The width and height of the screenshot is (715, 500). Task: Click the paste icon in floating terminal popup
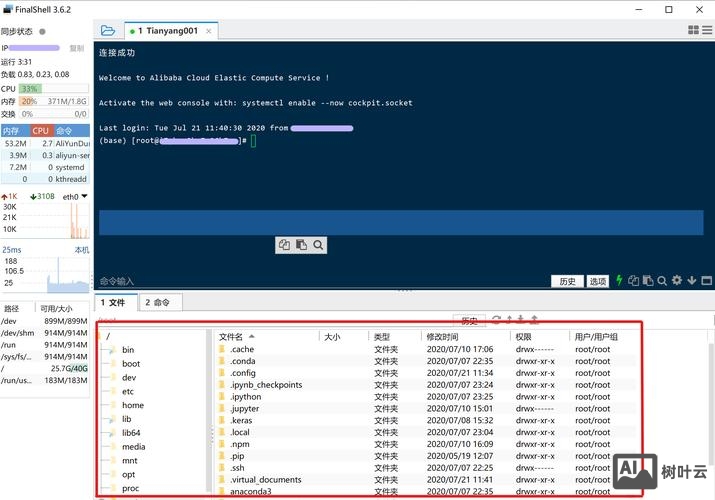click(301, 245)
